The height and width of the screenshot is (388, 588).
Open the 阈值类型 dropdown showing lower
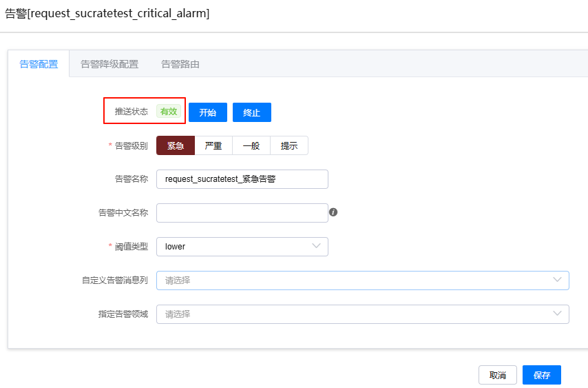pos(242,247)
